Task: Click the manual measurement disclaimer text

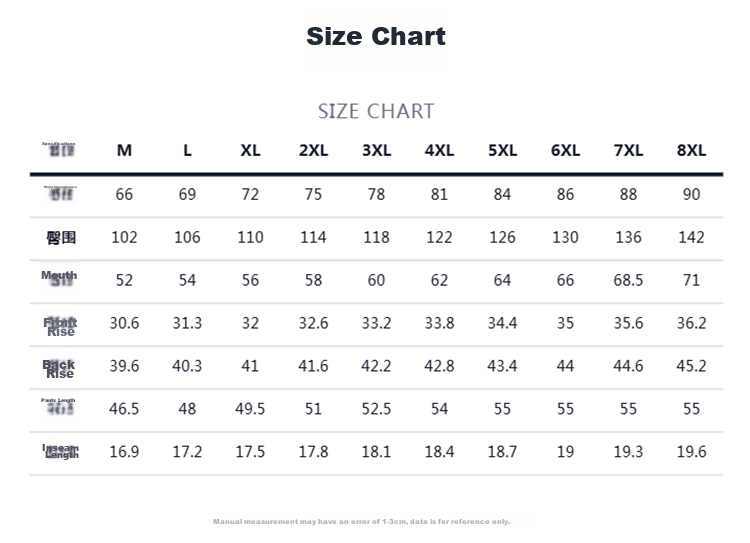Action: [362, 521]
